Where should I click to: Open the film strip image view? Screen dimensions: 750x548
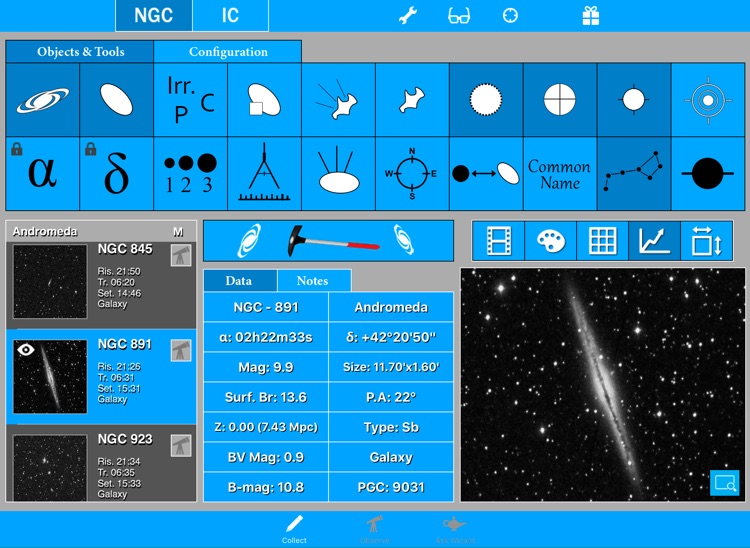tap(498, 241)
